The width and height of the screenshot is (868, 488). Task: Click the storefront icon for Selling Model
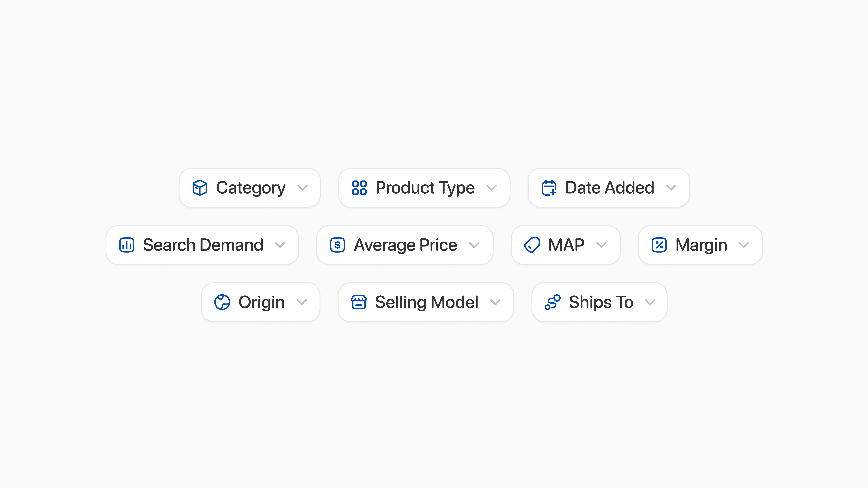(359, 302)
